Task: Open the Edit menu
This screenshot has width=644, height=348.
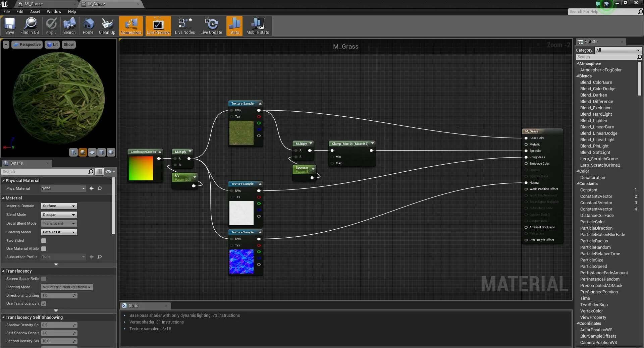Action: pyautogui.click(x=20, y=12)
